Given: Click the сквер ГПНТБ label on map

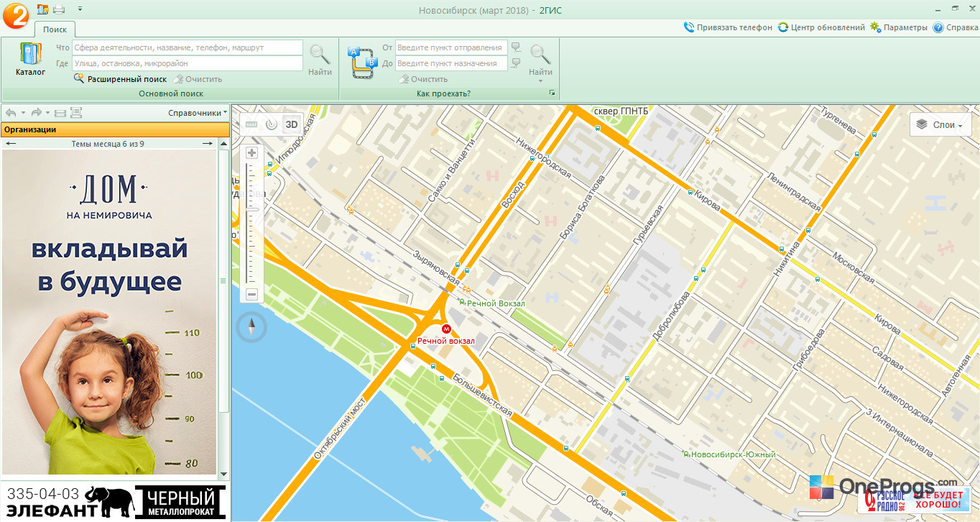Looking at the screenshot, I should click(x=621, y=111).
